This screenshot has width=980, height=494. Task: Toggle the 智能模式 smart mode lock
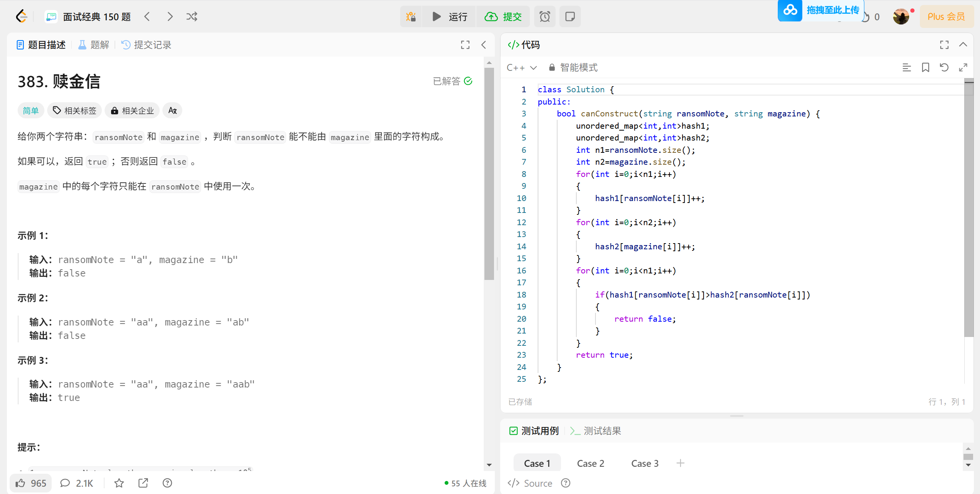point(573,67)
